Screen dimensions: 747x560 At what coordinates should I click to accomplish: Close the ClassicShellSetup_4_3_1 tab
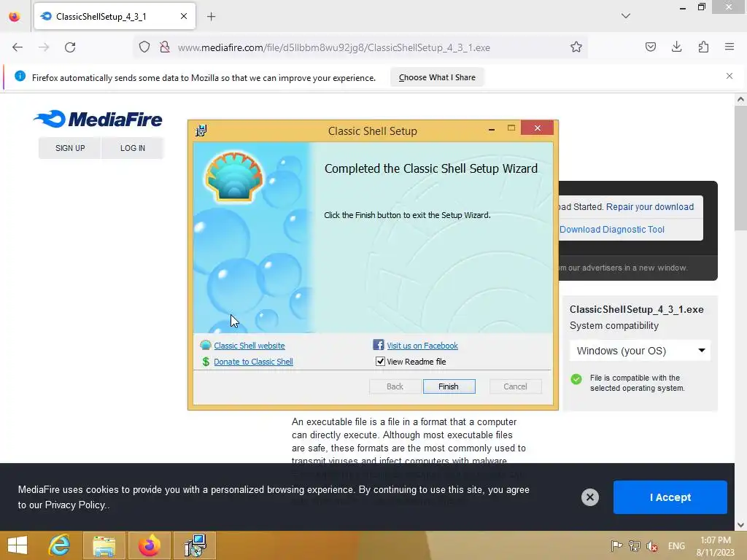point(183,16)
